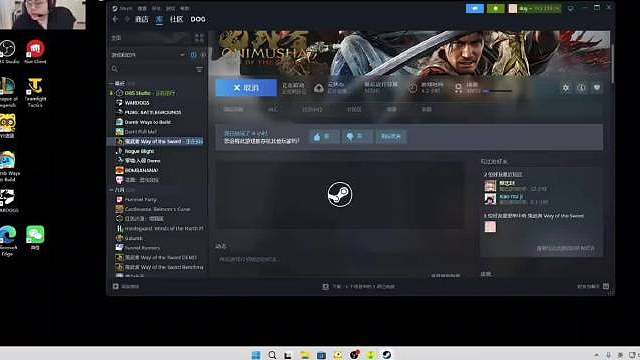View all friends who play link

click(565, 248)
